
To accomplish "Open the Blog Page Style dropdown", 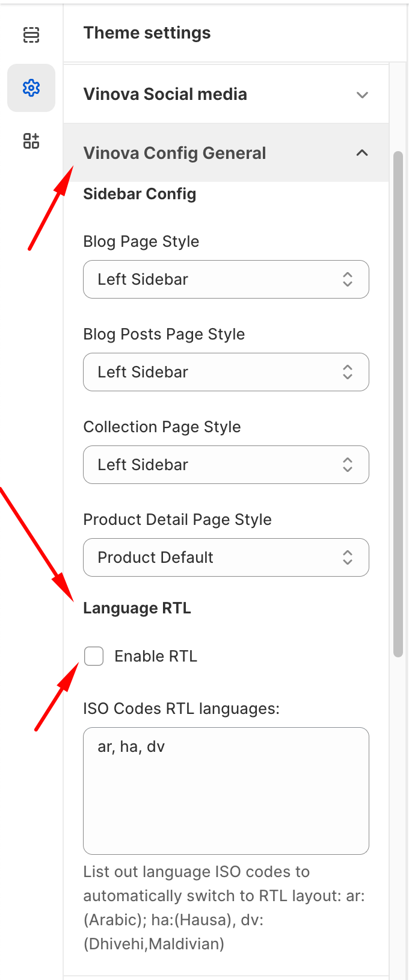I will click(x=226, y=279).
